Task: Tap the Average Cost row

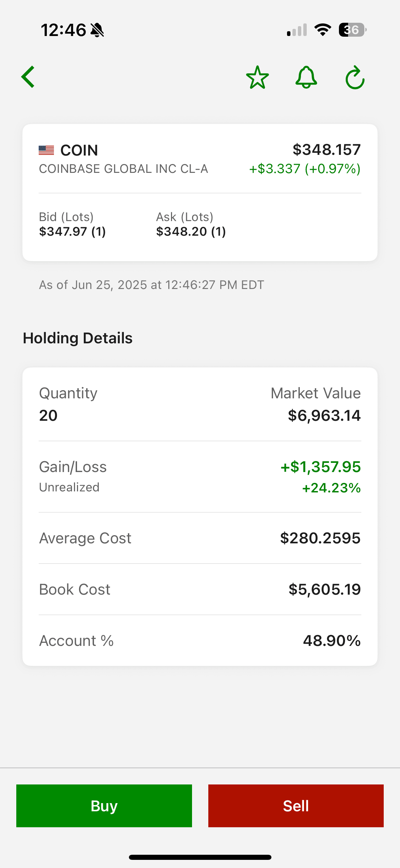Action: [x=200, y=538]
